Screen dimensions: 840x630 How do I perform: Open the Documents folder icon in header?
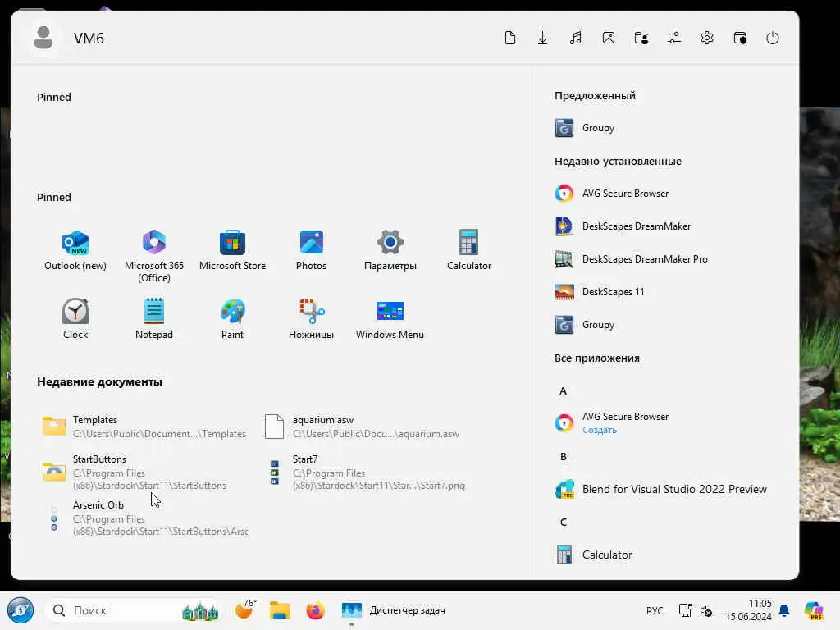point(510,38)
